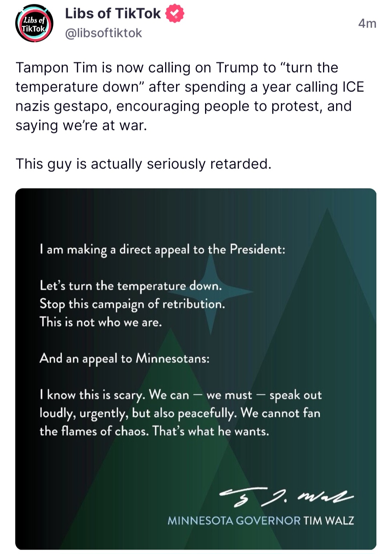Click the line "loudly, urgently, but also peacefully"

(x=180, y=413)
